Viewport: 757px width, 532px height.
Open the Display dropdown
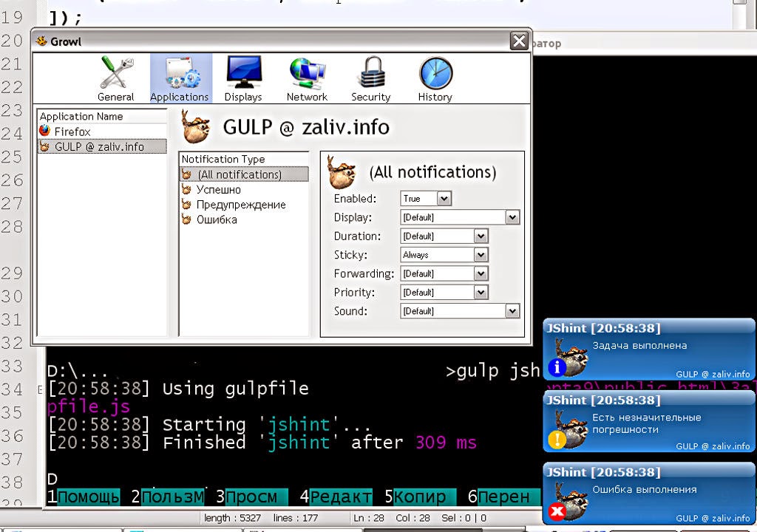pyautogui.click(x=460, y=217)
